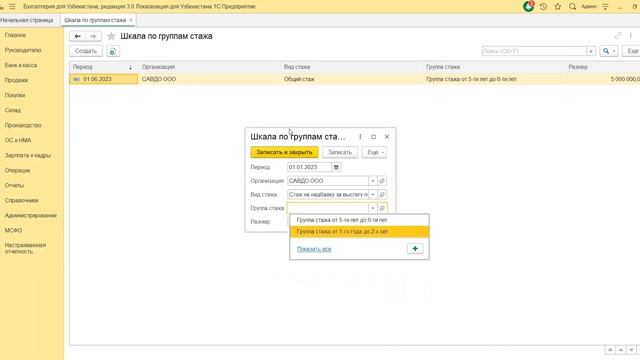The width and height of the screenshot is (640, 360).
Task: Click the Записать и закрыть button
Action: pyautogui.click(x=284, y=152)
